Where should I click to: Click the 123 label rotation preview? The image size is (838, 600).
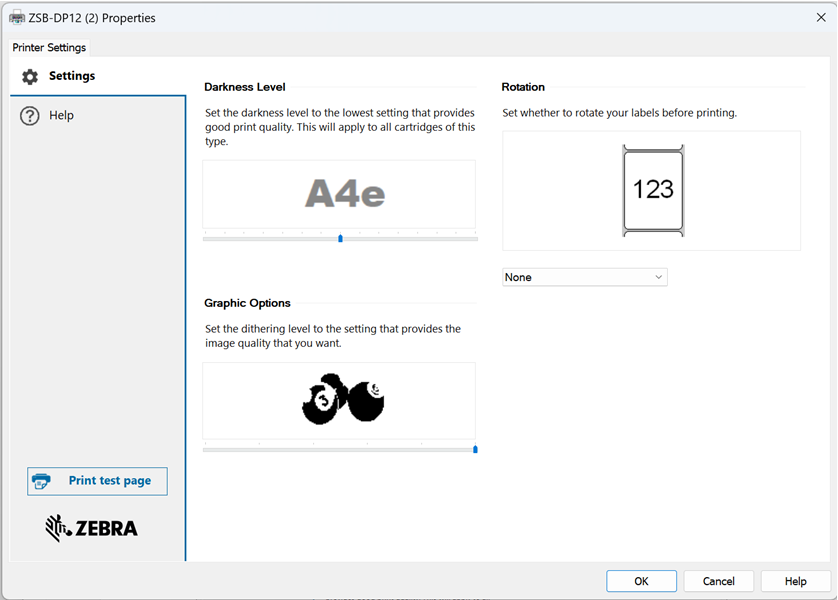click(652, 190)
